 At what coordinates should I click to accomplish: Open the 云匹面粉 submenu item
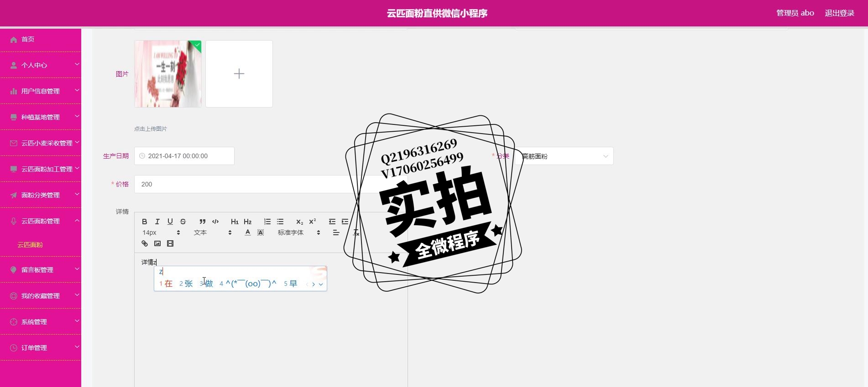[x=30, y=245]
